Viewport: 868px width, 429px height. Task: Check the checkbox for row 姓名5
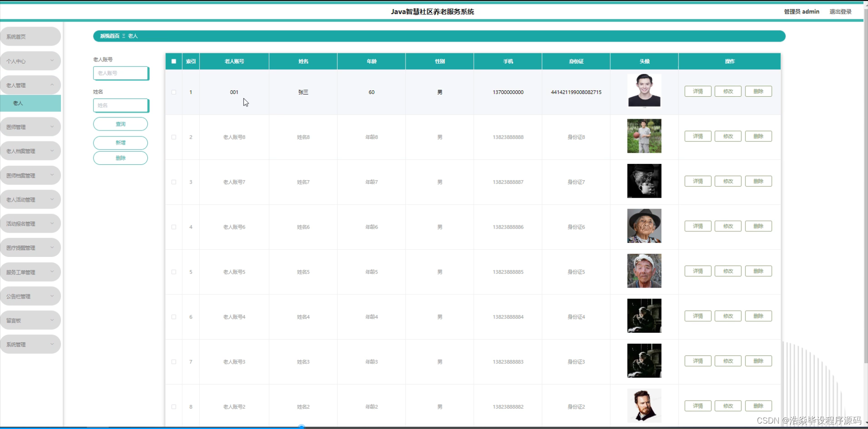(174, 272)
